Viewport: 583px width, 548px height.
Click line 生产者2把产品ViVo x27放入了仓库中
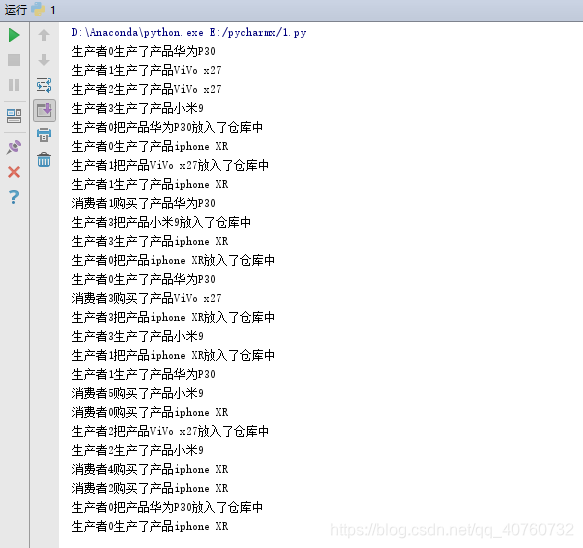click(170, 431)
